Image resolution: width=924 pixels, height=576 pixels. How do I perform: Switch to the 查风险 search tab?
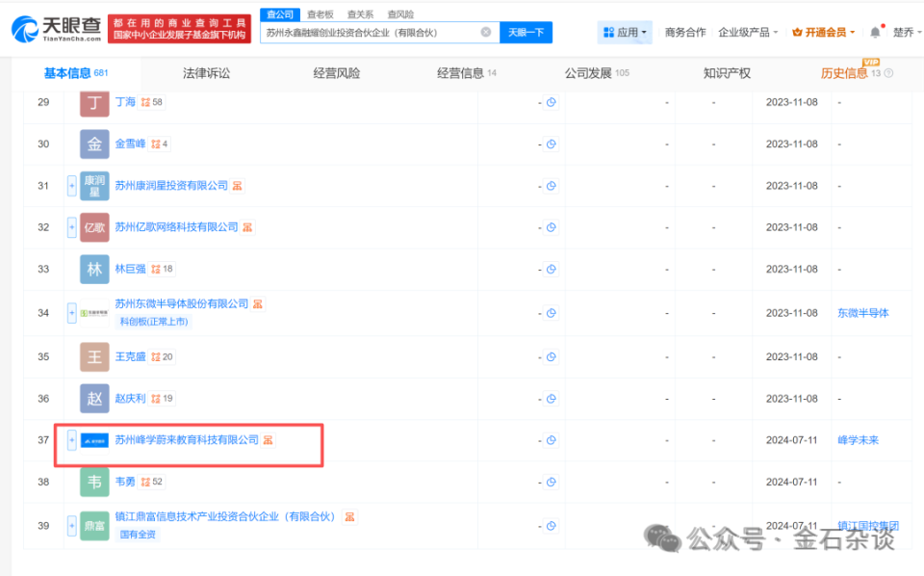[x=400, y=14]
